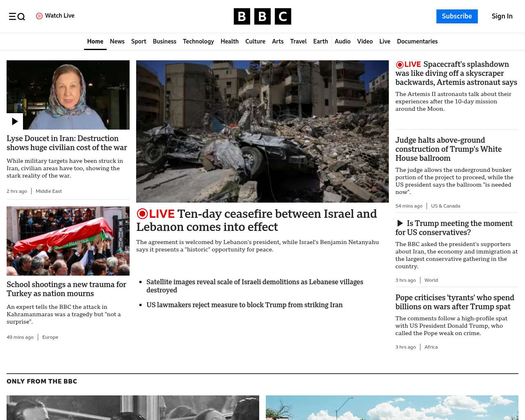Click the play icon beside Trump conservatives headline

[x=400, y=224]
